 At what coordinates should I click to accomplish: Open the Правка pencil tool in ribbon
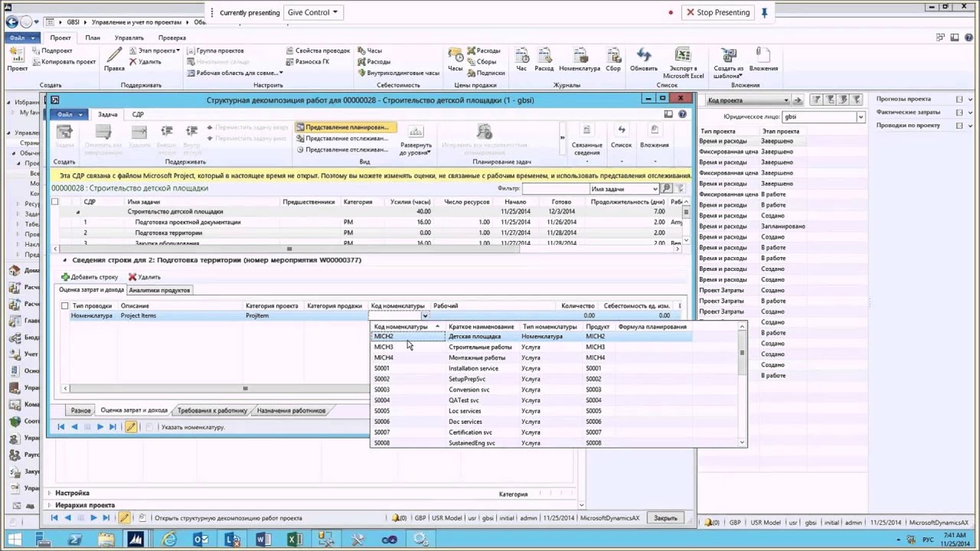(x=114, y=60)
